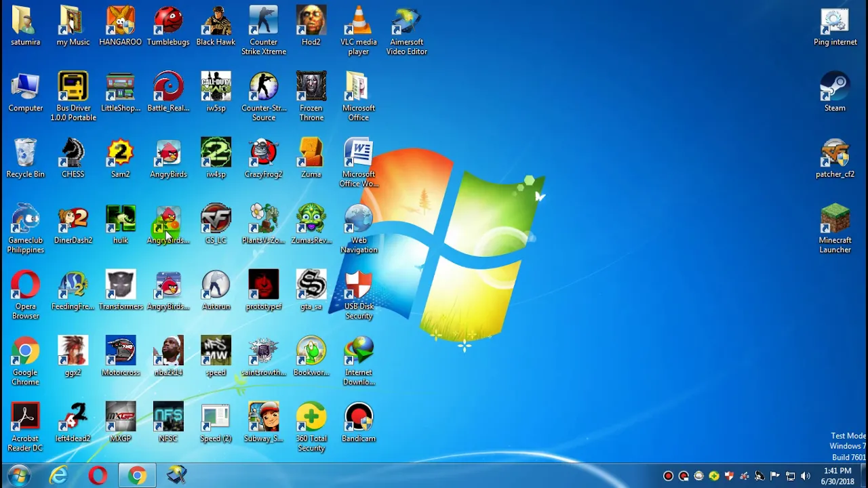Open Opera Browser desktop shortcut
The image size is (868, 488).
(25, 296)
